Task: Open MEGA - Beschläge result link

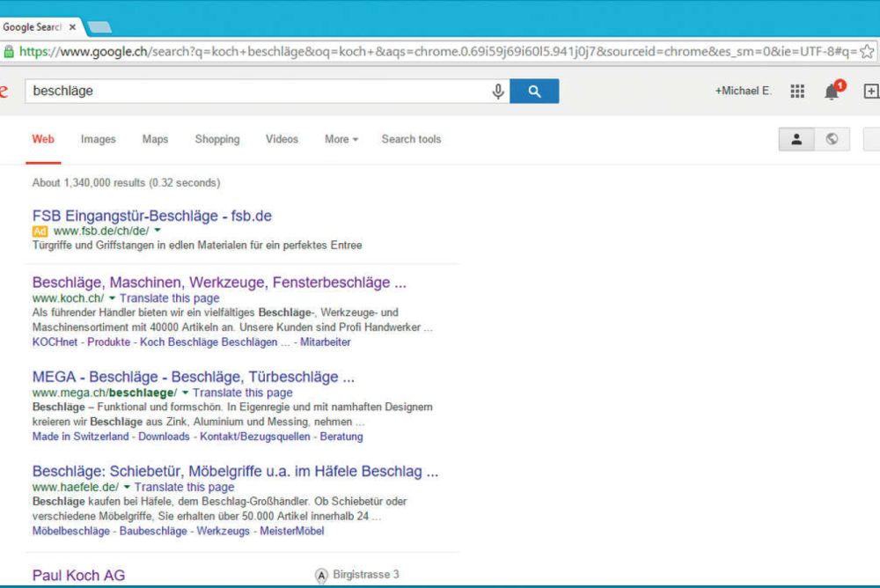Action: point(193,376)
